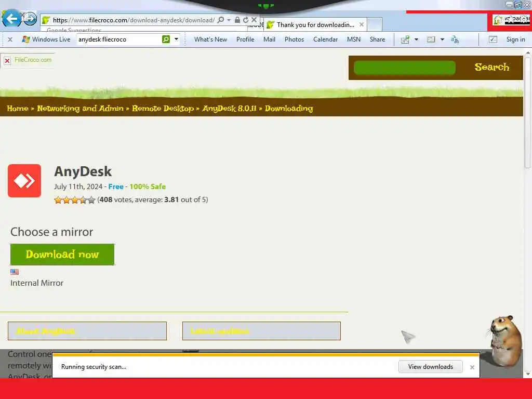Click the green site search field
The width and height of the screenshot is (532, 399).
[x=404, y=68]
